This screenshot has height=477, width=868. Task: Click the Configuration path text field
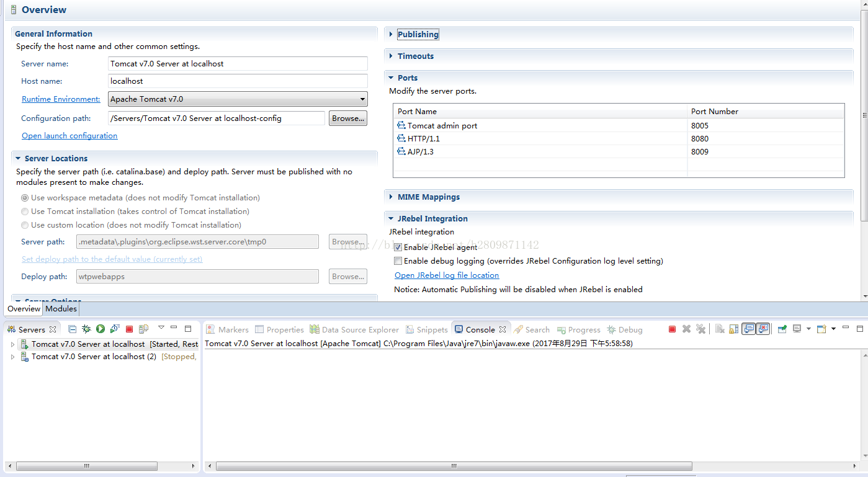pos(217,118)
